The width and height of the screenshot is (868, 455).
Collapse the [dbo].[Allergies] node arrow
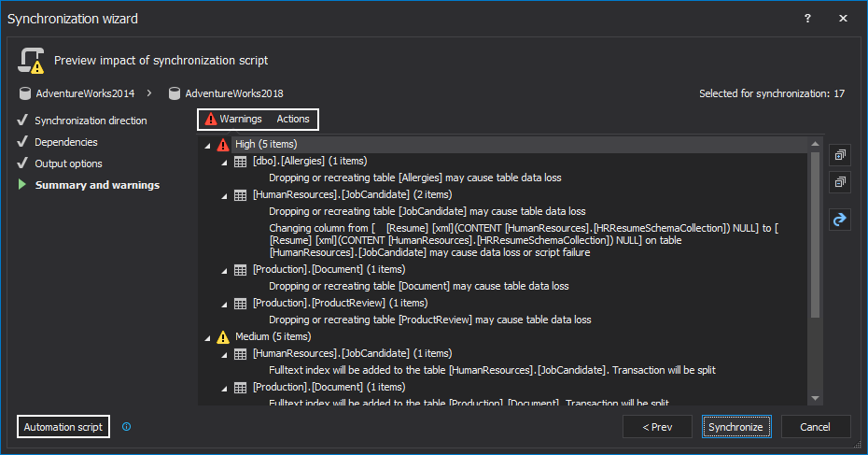coord(224,162)
